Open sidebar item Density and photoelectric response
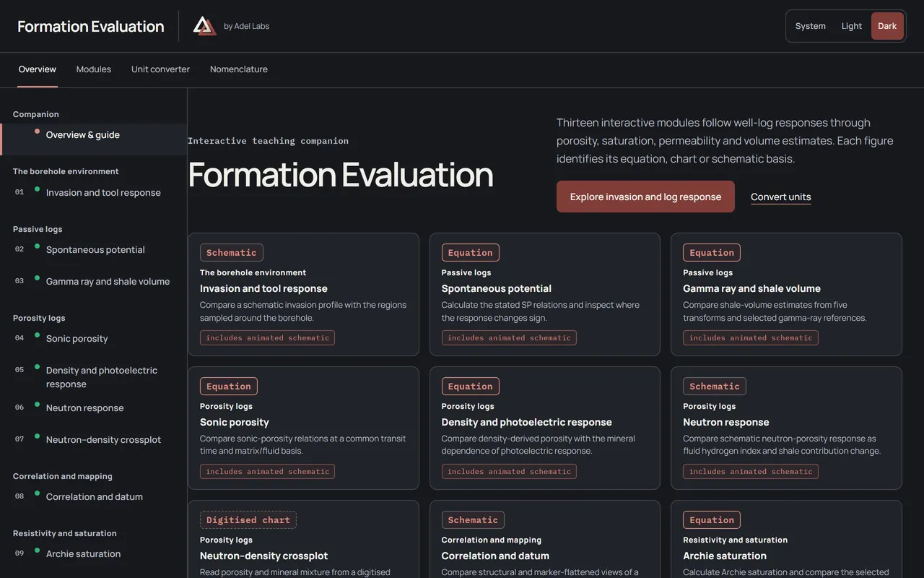This screenshot has height=578, width=924. pyautogui.click(x=94, y=377)
